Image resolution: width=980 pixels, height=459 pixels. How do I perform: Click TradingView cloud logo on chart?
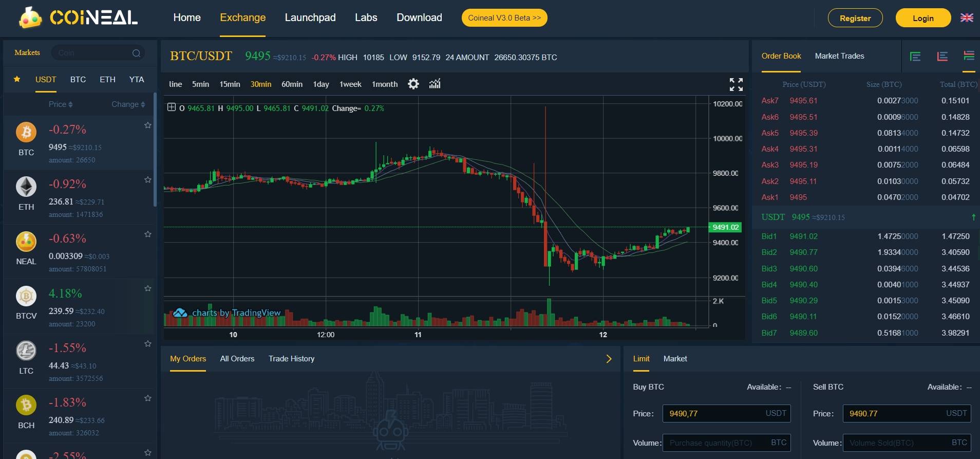[x=180, y=313]
